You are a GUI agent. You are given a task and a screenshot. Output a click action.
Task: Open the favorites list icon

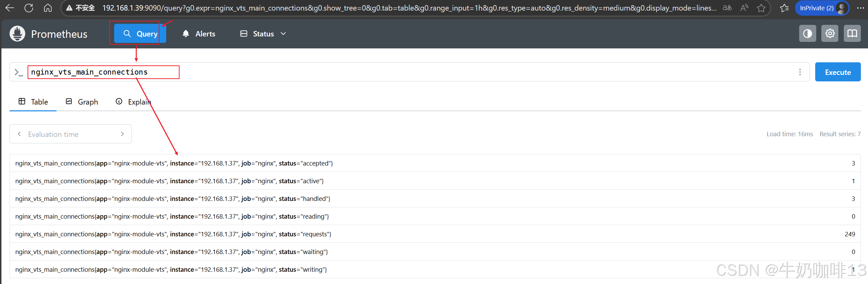784,8
